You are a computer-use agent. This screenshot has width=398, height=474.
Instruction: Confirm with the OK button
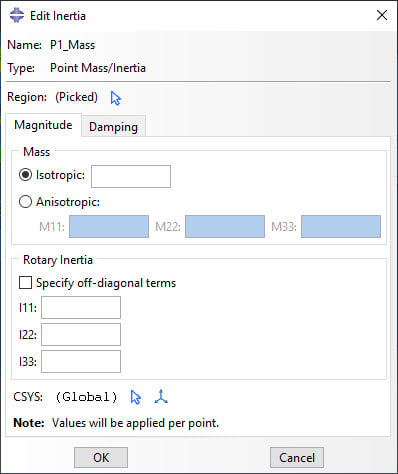point(101,457)
